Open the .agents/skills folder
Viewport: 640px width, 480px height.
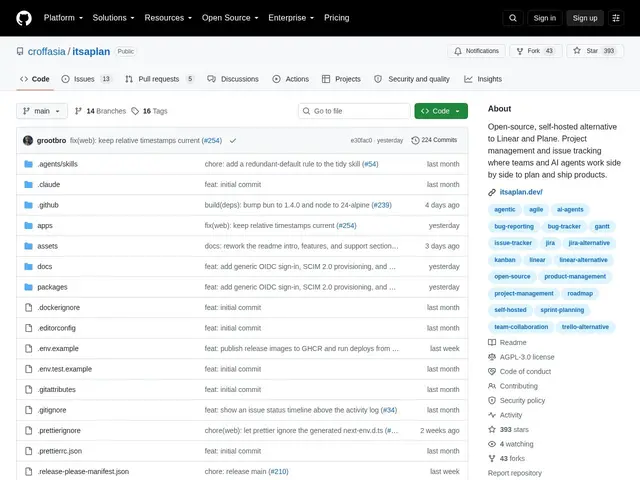[x=57, y=164]
